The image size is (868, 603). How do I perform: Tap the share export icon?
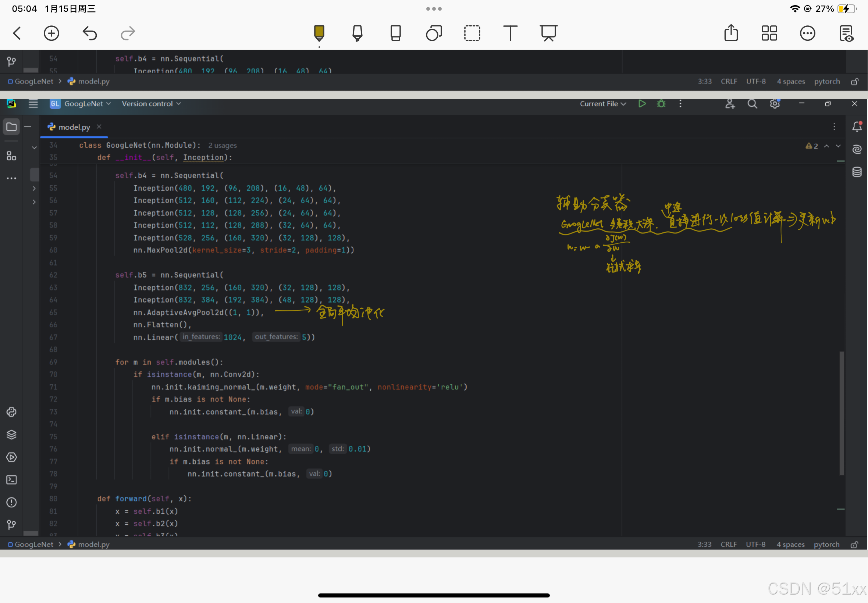point(731,33)
